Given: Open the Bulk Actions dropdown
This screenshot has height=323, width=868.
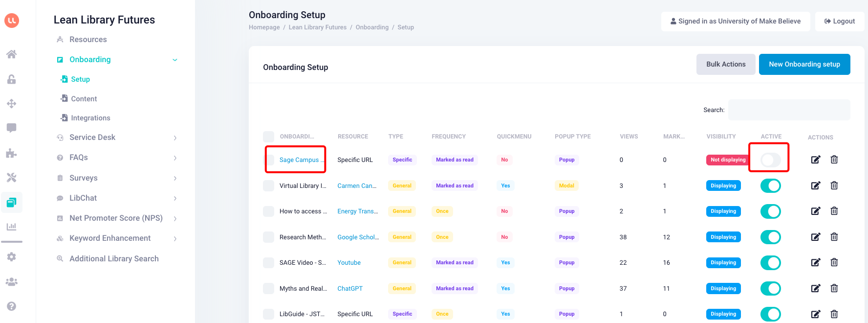Looking at the screenshot, I should pyautogui.click(x=726, y=64).
